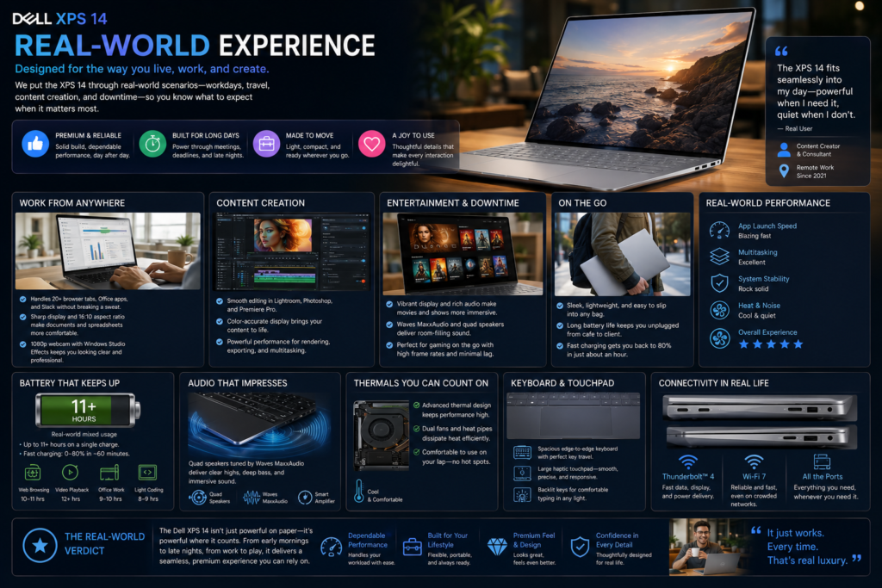Screen dimensions: 882x588
Task: Click the Real-World Experience headline
Action: pos(195,46)
